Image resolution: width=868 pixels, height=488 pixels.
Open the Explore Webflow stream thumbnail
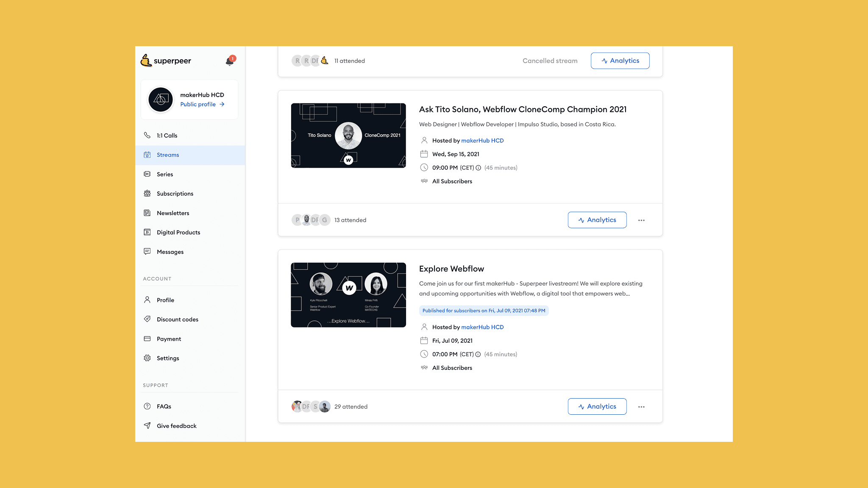pos(348,295)
